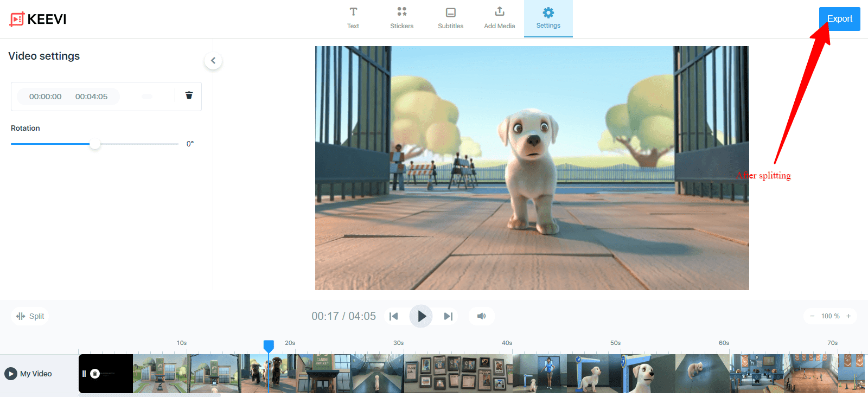Click the Split button
Image resolution: width=868 pixels, height=397 pixels.
(30, 316)
